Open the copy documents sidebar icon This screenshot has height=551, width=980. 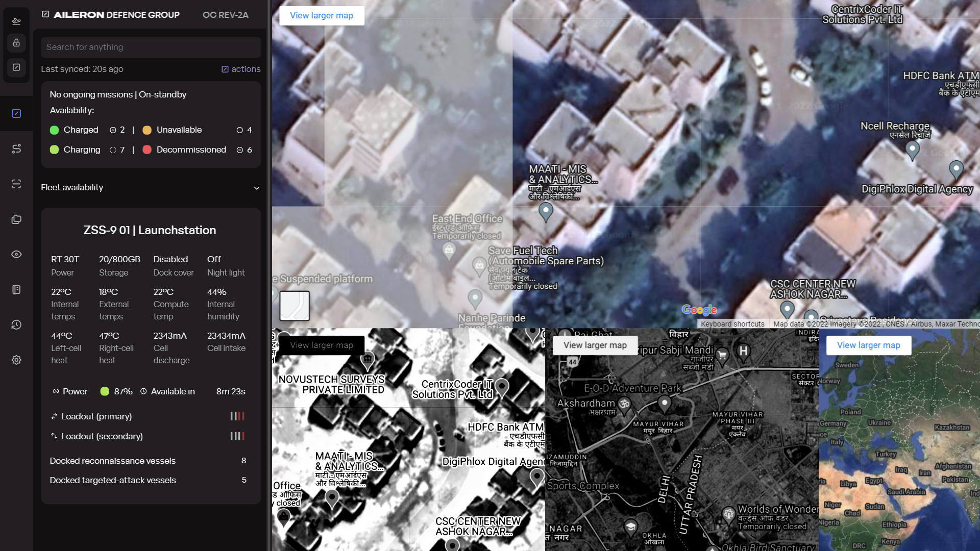point(16,219)
